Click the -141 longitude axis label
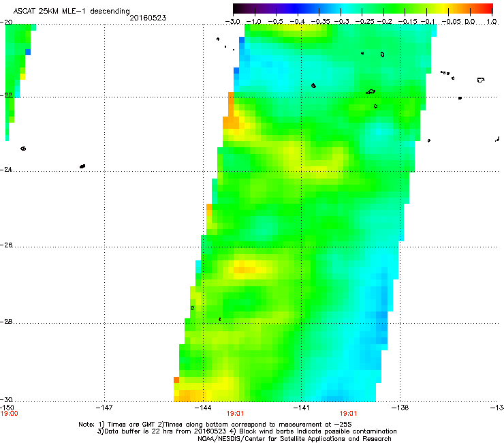This screenshot has width=504, height=443. 301,408
